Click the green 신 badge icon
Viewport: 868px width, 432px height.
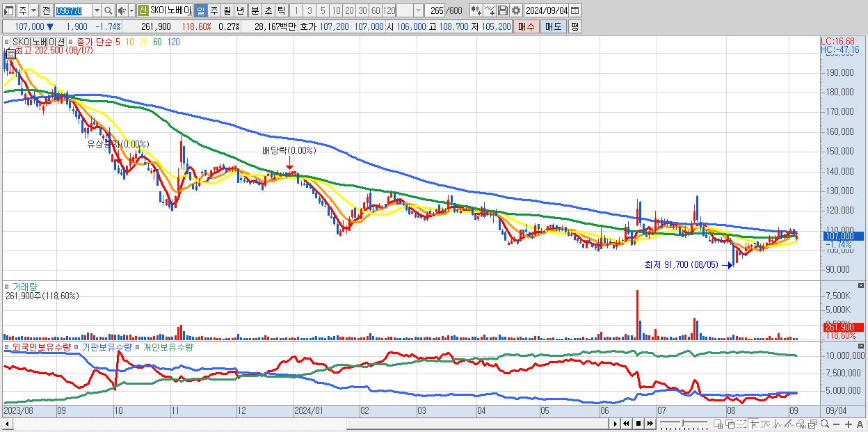(143, 10)
